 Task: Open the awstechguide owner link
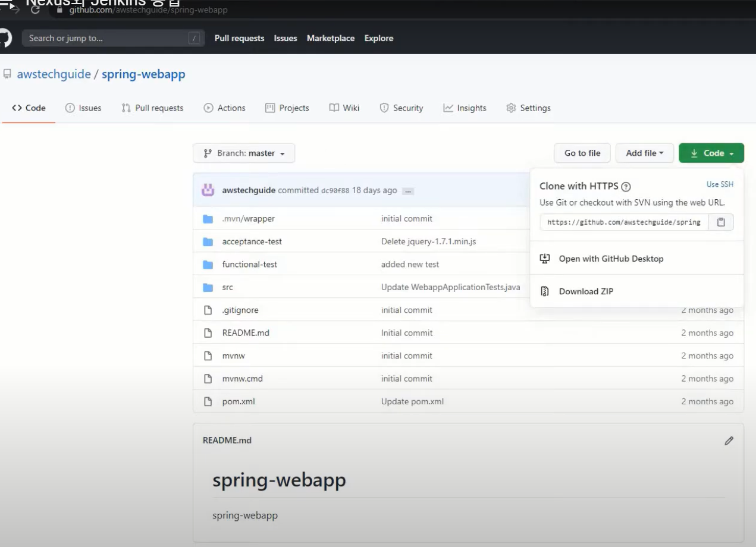(x=54, y=74)
